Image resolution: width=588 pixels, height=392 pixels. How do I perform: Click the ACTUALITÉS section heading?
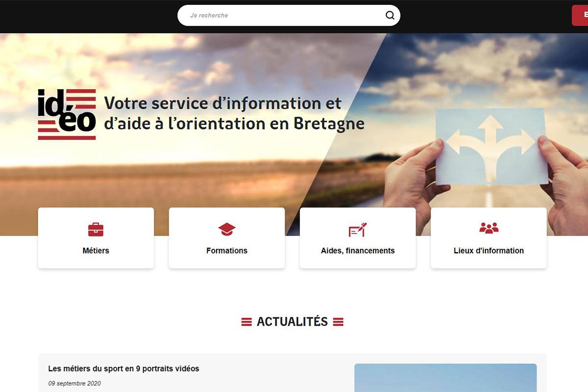292,322
